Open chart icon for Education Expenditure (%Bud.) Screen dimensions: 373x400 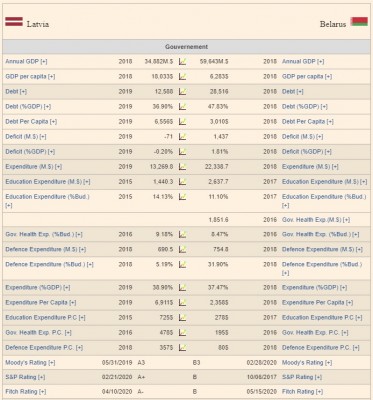point(183,197)
